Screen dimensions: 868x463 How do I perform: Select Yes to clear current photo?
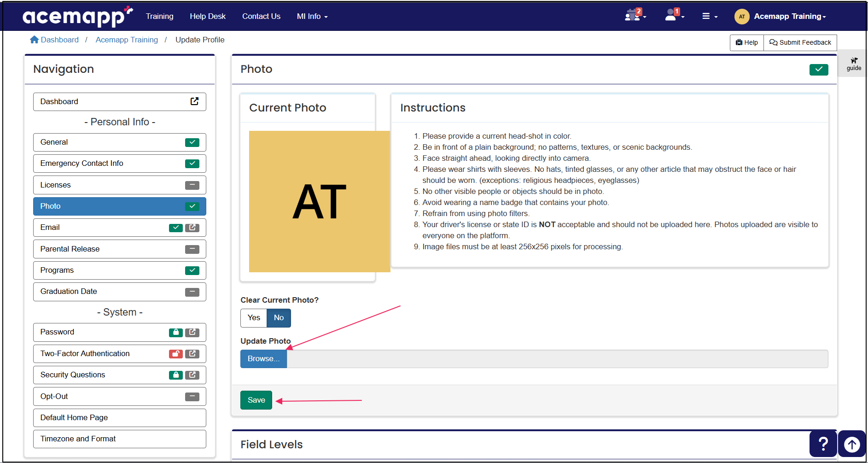(x=253, y=318)
